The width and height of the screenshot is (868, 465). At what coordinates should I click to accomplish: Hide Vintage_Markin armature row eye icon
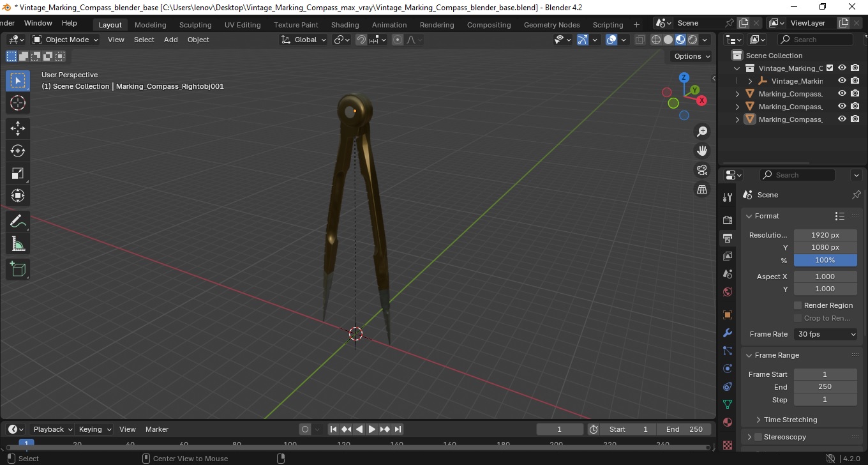click(x=842, y=80)
